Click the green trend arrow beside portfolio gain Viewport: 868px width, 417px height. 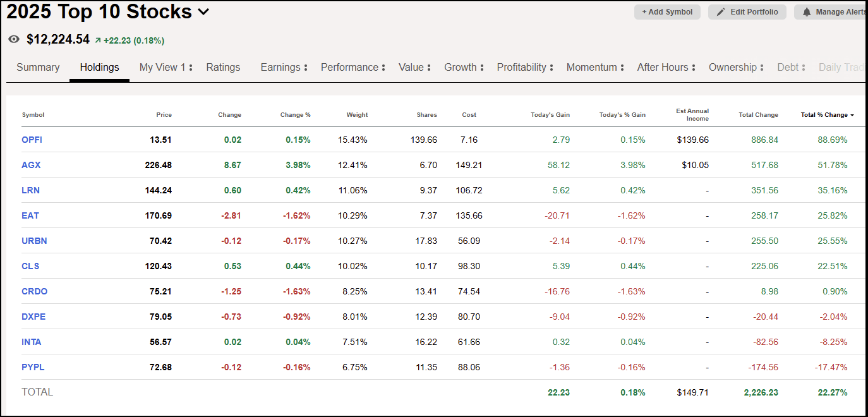click(98, 39)
